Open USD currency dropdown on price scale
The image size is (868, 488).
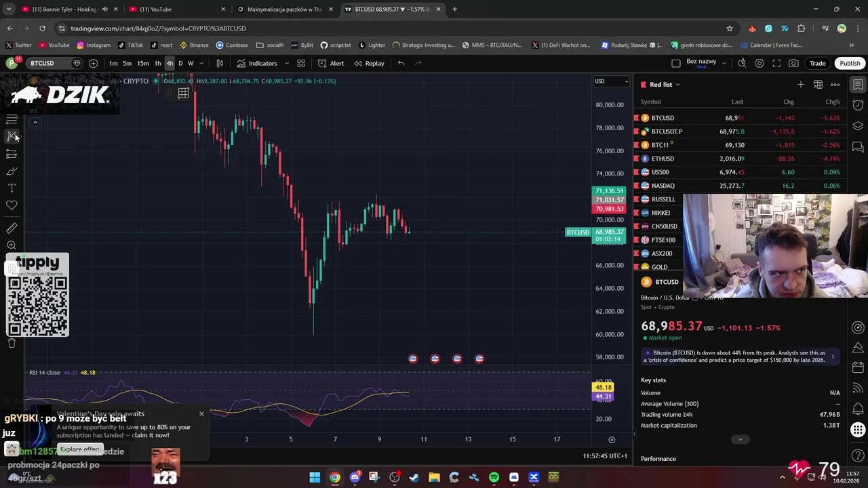coord(611,81)
